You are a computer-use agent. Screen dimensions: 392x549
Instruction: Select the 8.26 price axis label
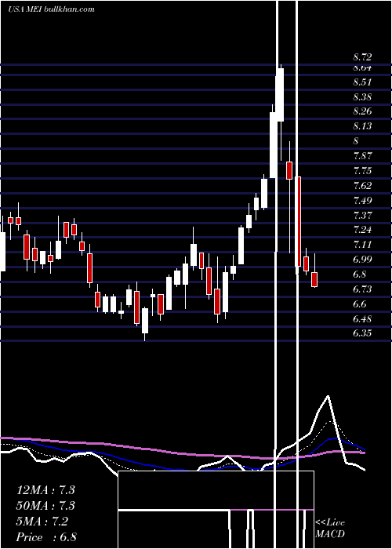pyautogui.click(x=362, y=111)
